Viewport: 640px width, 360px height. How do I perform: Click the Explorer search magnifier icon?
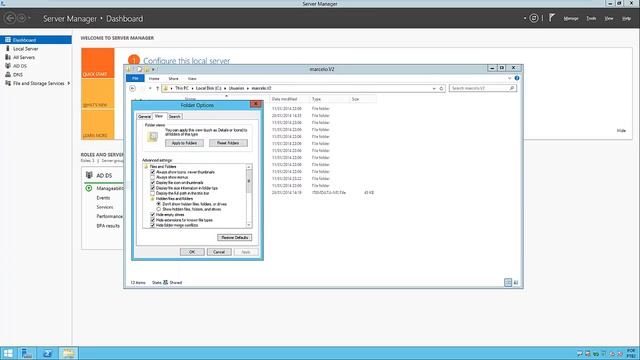pos(512,88)
